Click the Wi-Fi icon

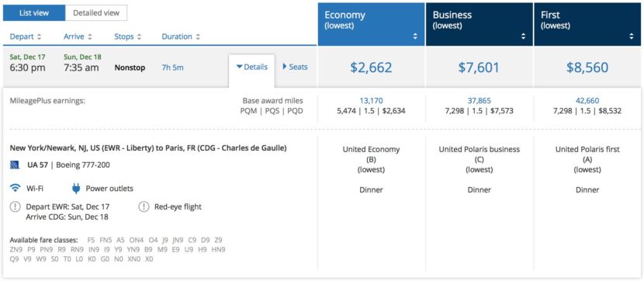click(x=16, y=189)
